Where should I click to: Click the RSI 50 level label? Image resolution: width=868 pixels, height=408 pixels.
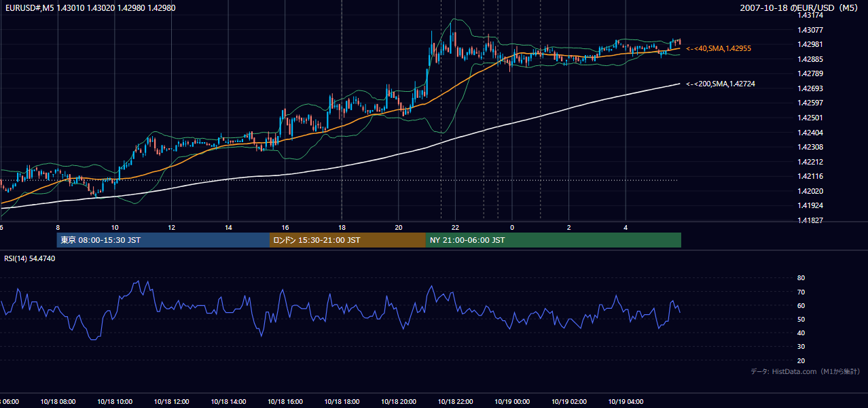801,319
